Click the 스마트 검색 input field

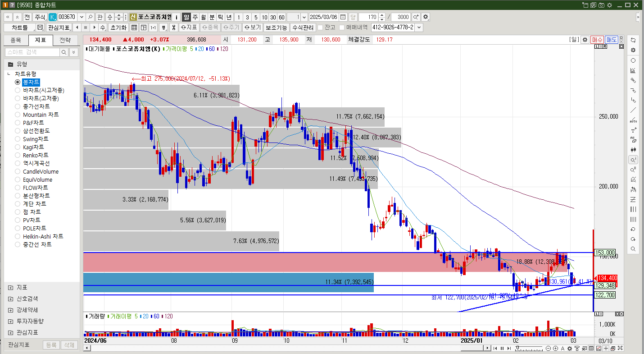click(32, 52)
